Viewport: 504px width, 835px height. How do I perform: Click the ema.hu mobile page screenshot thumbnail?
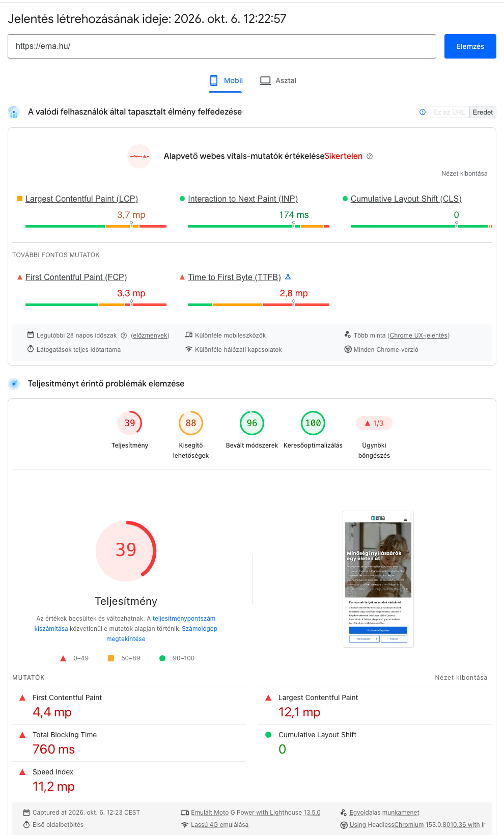(x=378, y=579)
